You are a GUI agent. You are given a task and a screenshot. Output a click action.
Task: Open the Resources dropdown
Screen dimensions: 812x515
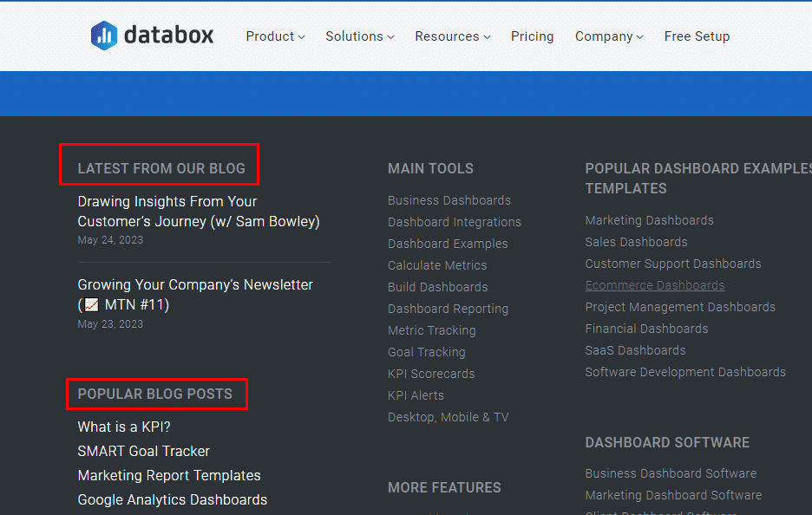[453, 36]
